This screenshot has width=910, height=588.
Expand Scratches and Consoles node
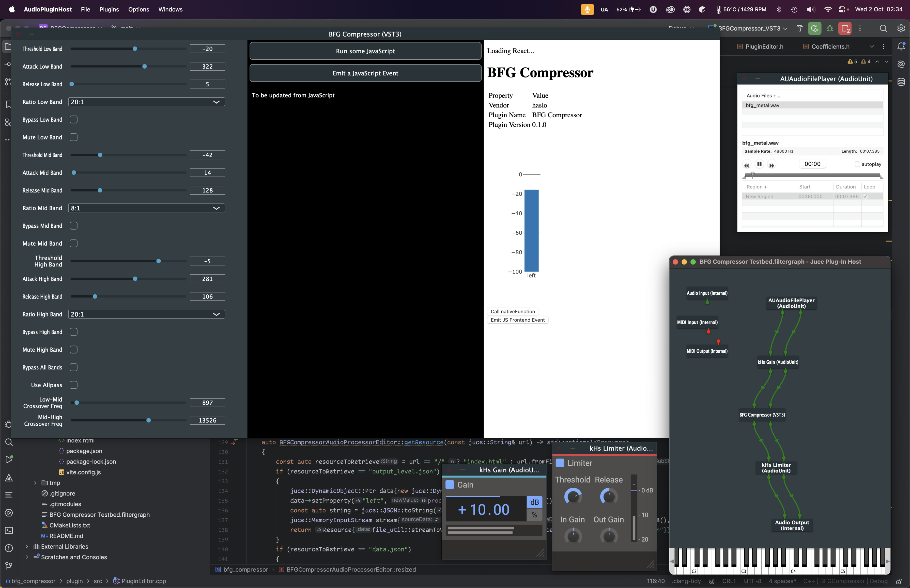(x=27, y=557)
